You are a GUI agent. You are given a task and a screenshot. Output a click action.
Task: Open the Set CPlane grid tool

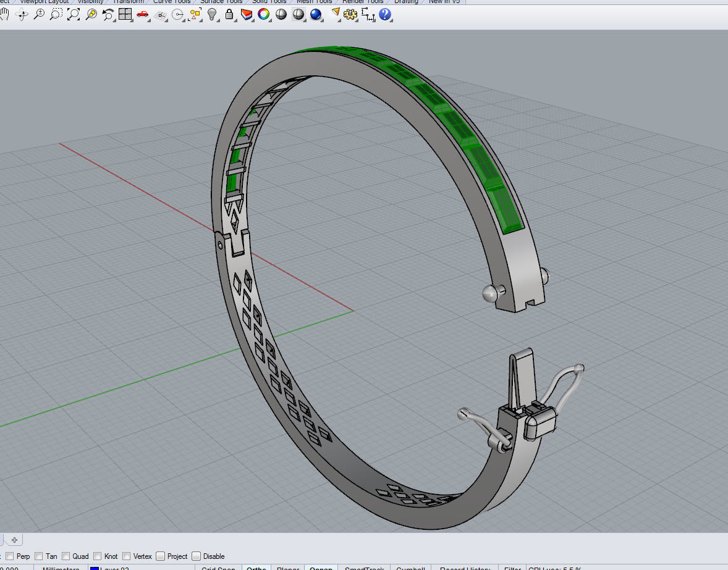click(161, 15)
